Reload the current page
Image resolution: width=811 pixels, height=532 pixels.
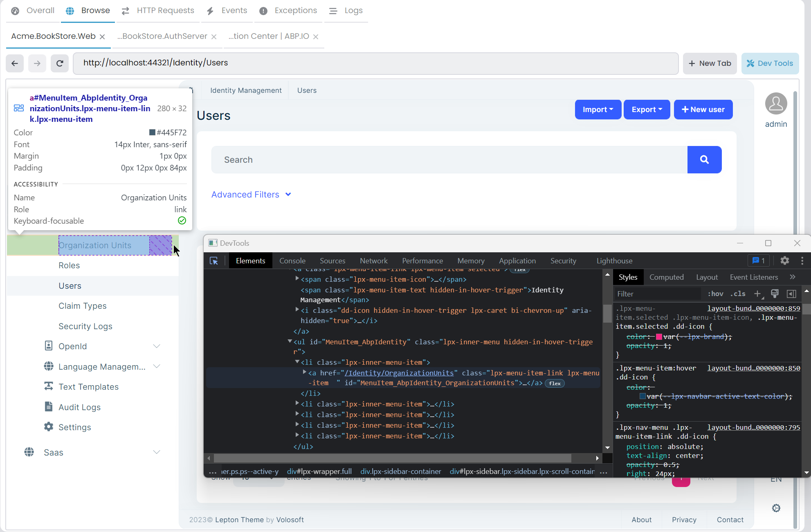point(60,63)
